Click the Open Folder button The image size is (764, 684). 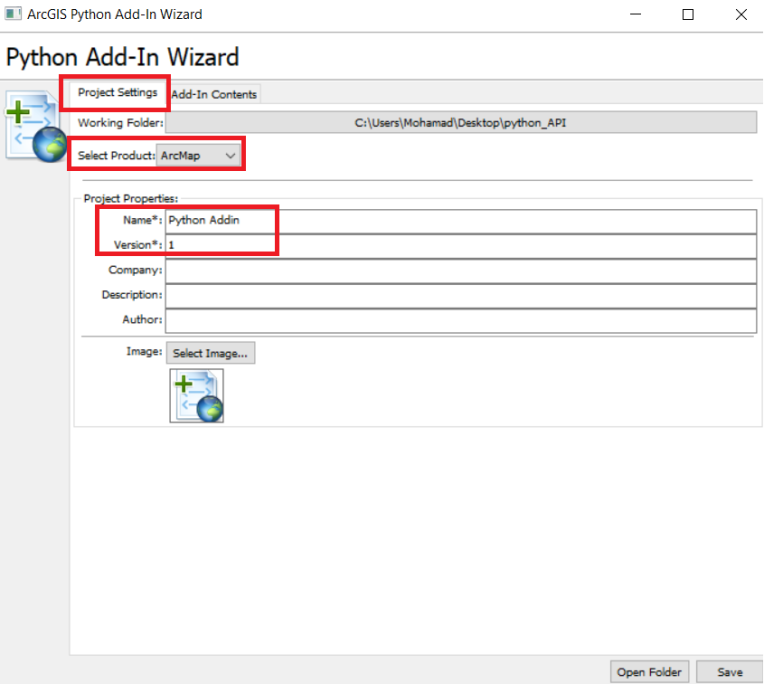(649, 672)
